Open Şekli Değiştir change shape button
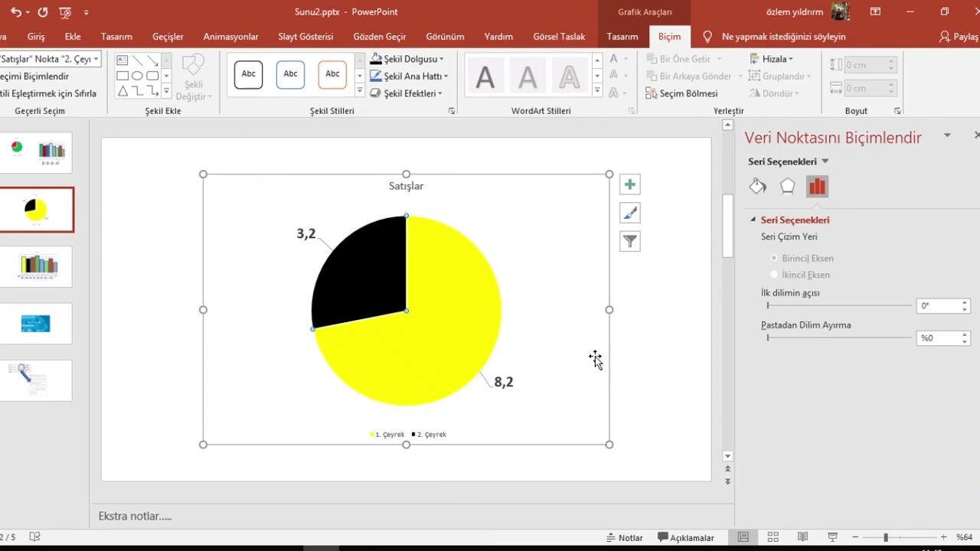Screen dimensions: 980x551 pos(194,78)
